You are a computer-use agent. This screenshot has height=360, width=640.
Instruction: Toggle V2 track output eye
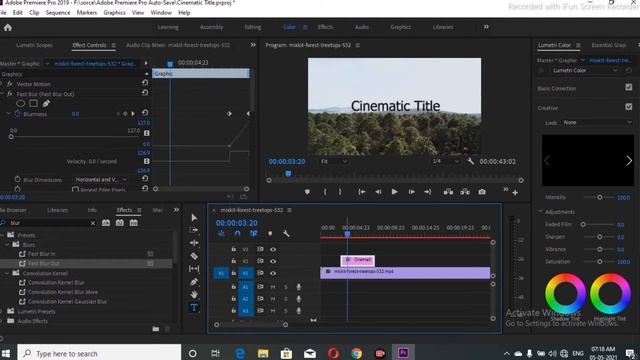pos(273,261)
